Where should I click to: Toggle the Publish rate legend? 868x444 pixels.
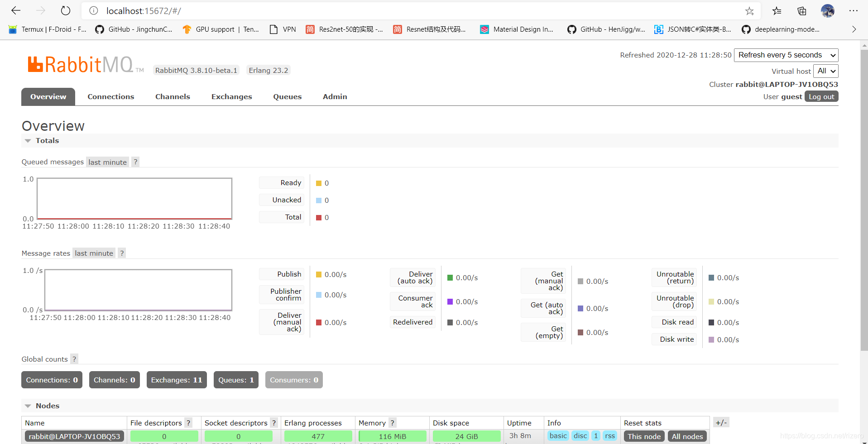(x=282, y=274)
